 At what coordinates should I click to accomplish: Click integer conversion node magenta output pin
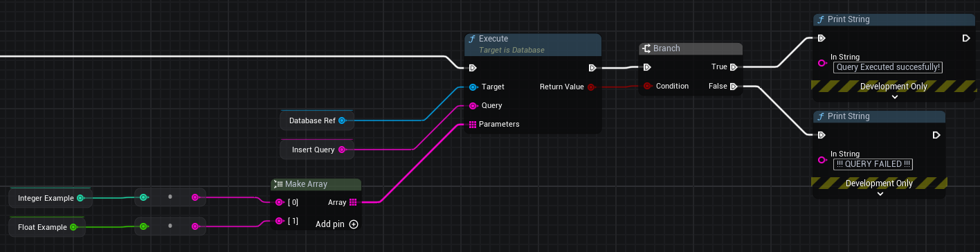coord(195,198)
